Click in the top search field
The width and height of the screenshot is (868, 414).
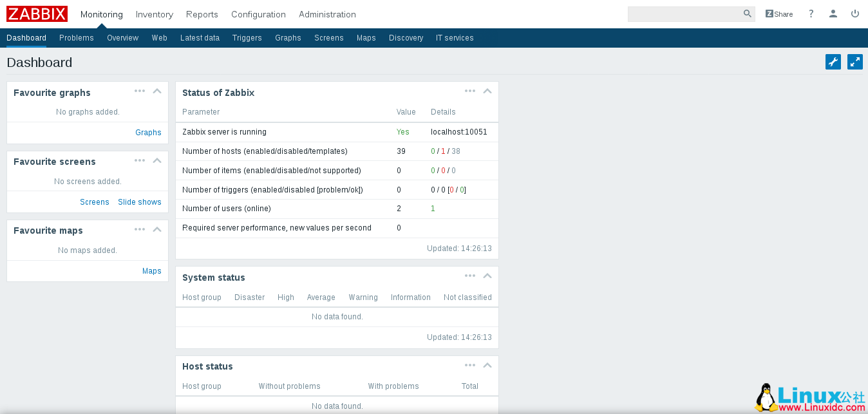pyautogui.click(x=684, y=14)
